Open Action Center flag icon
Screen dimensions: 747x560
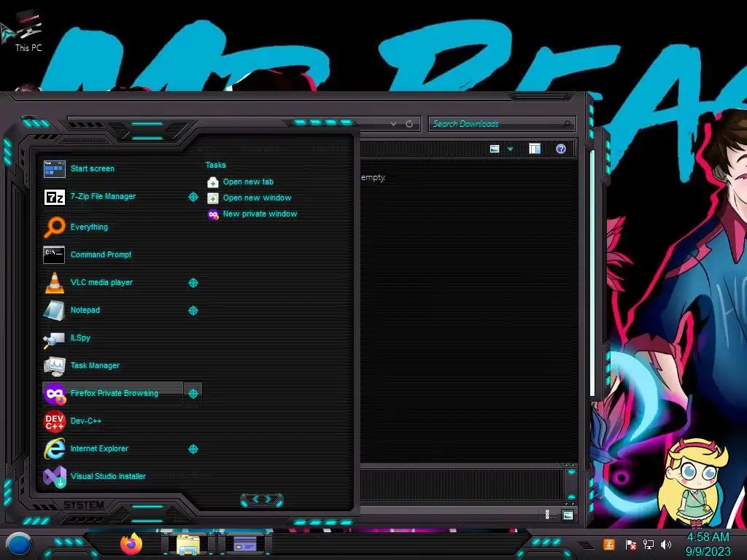[631, 544]
